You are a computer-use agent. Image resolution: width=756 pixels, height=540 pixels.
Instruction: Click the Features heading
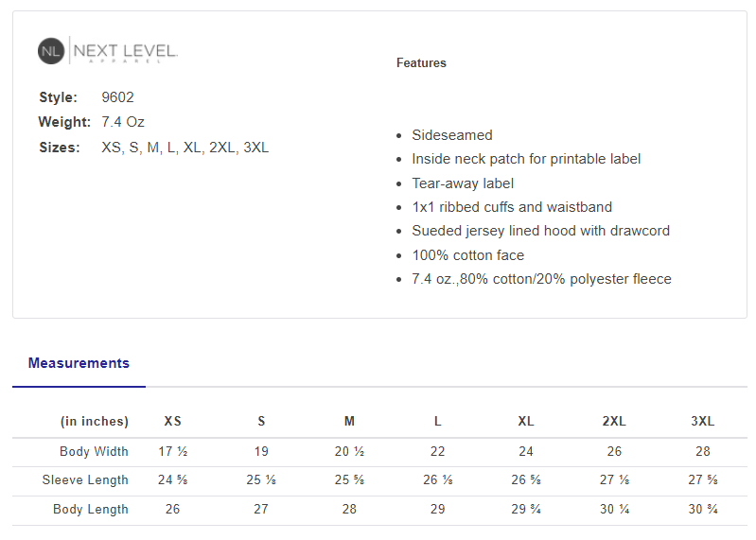pyautogui.click(x=421, y=62)
